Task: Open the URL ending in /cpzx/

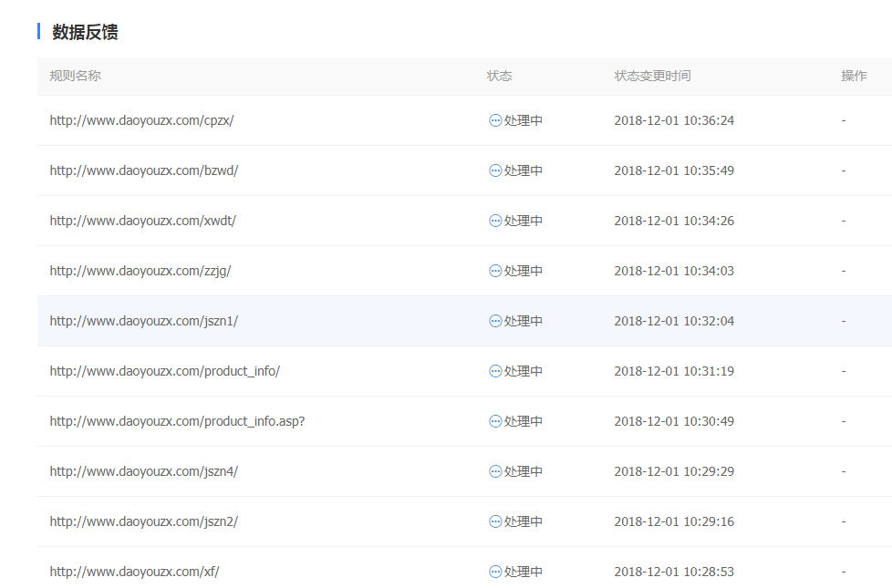Action: [141, 120]
